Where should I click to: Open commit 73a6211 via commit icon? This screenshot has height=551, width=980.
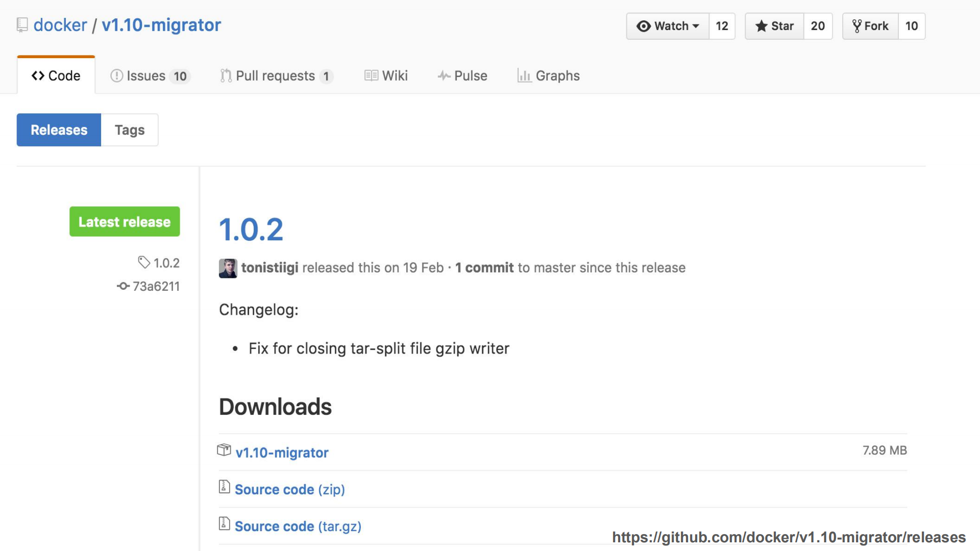pos(123,286)
